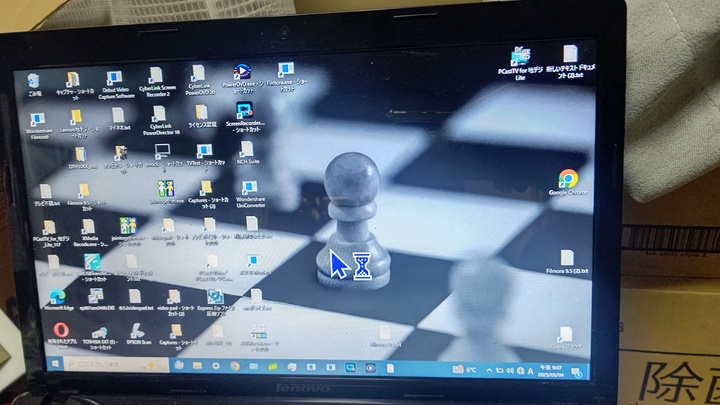Open Filmora.exe shortcut icon
This screenshot has width=720, height=405.
coord(287,77)
